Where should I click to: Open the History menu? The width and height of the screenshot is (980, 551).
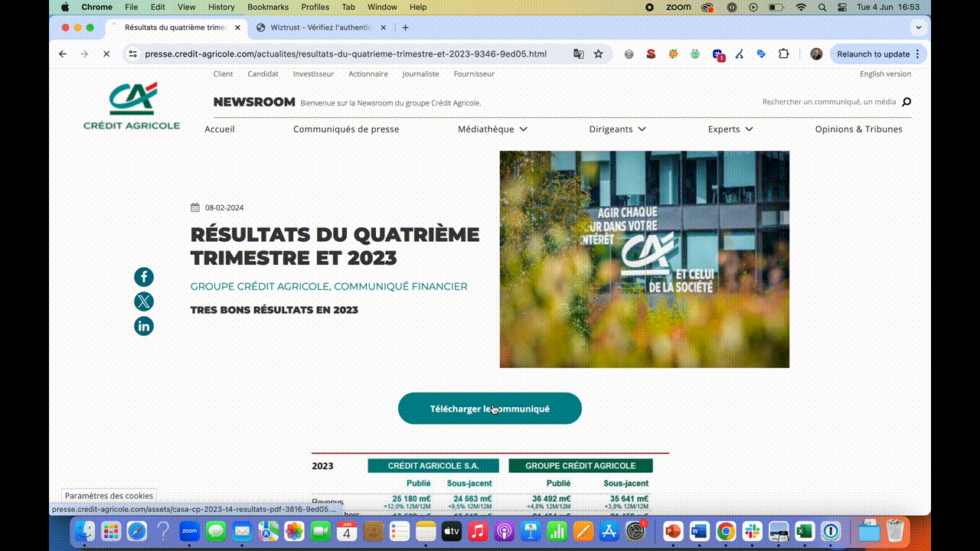click(221, 7)
